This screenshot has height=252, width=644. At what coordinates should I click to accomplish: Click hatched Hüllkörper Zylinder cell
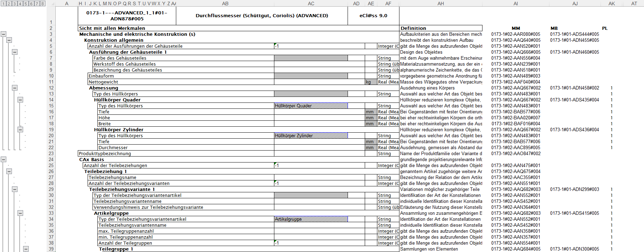coord(311,135)
